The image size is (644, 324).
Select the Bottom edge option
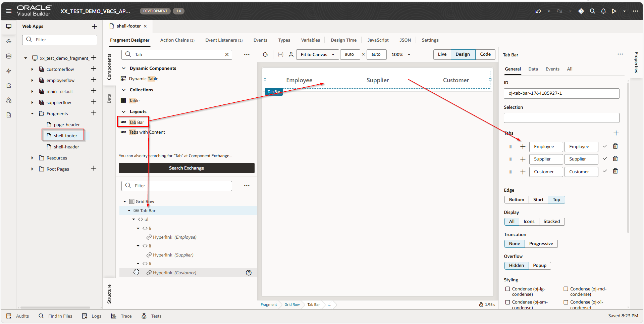[x=516, y=199]
